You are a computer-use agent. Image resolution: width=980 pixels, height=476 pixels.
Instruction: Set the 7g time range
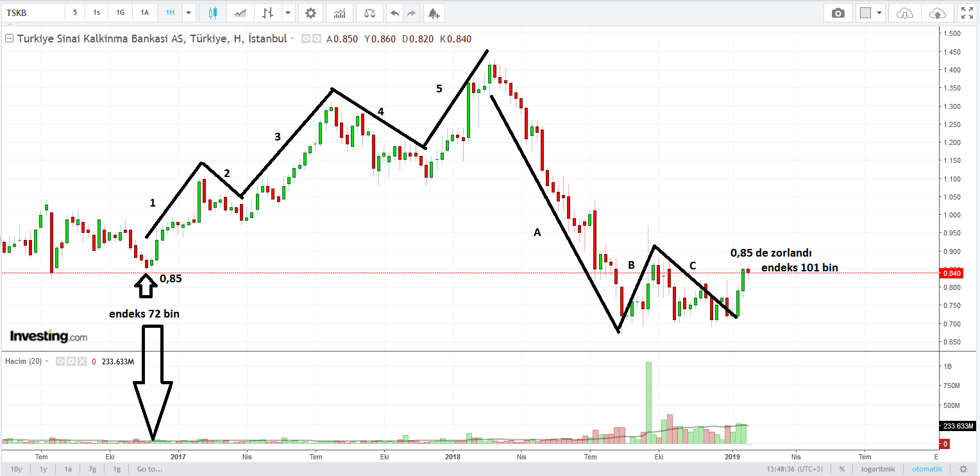92,469
